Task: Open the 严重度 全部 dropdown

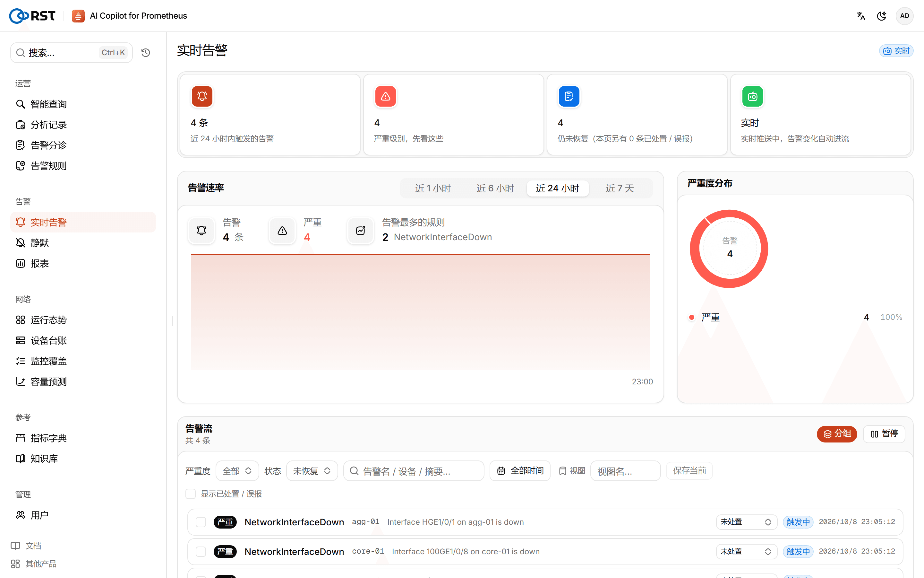Action: coord(237,471)
